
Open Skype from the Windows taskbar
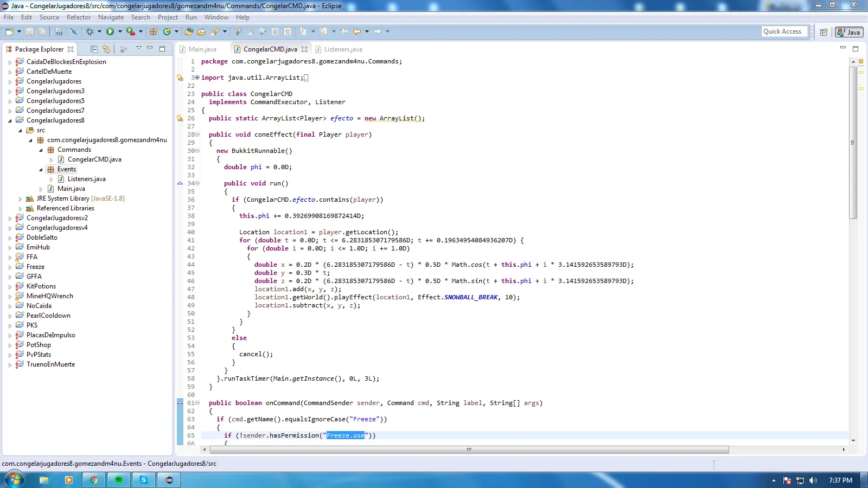pyautogui.click(x=144, y=480)
